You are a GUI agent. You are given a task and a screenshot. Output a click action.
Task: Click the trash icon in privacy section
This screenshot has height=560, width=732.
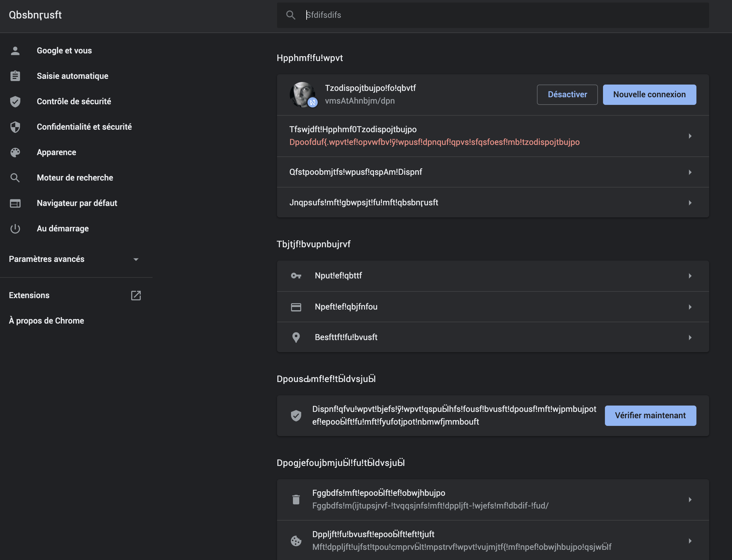tap(296, 499)
